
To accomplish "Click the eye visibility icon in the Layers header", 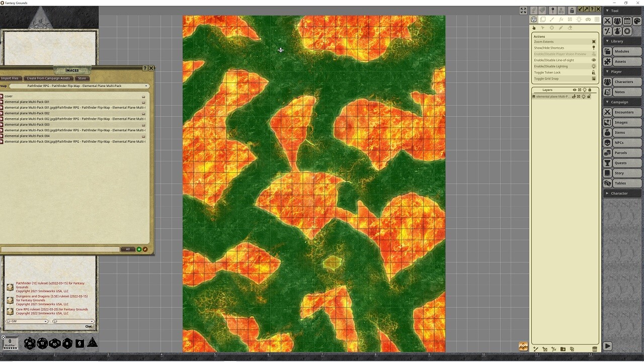I will tap(574, 89).
